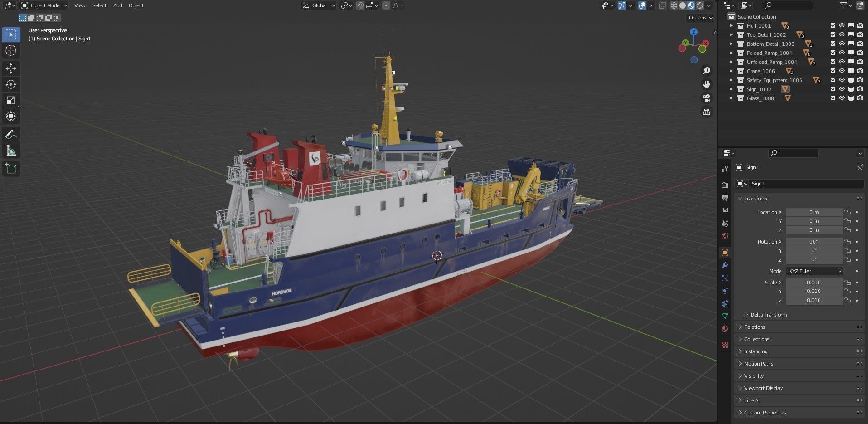Click the outliner search field

(x=788, y=5)
